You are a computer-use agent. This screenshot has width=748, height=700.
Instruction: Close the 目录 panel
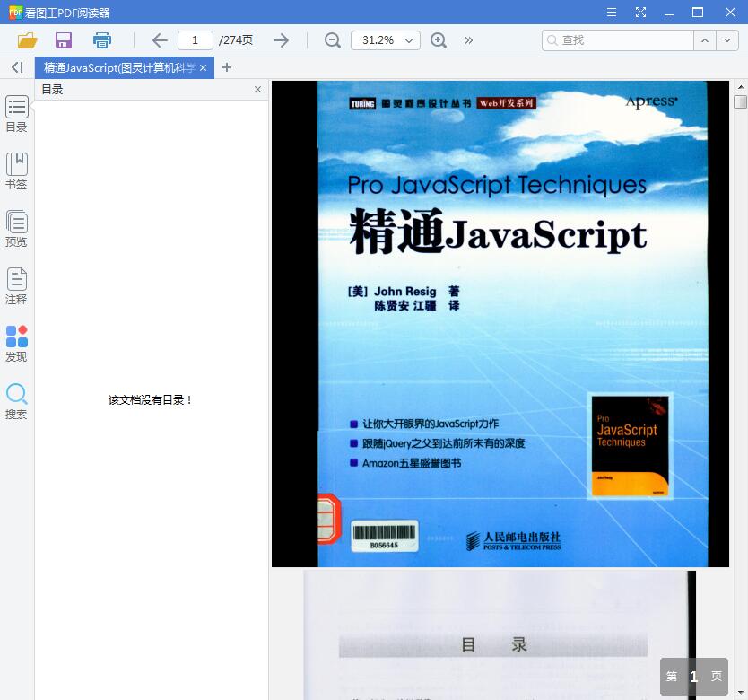pos(257,89)
